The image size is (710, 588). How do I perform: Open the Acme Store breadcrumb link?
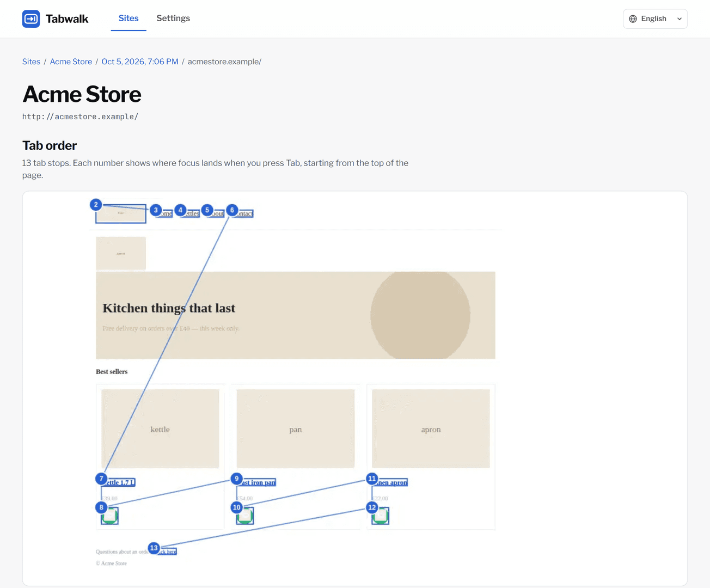[x=71, y=62]
